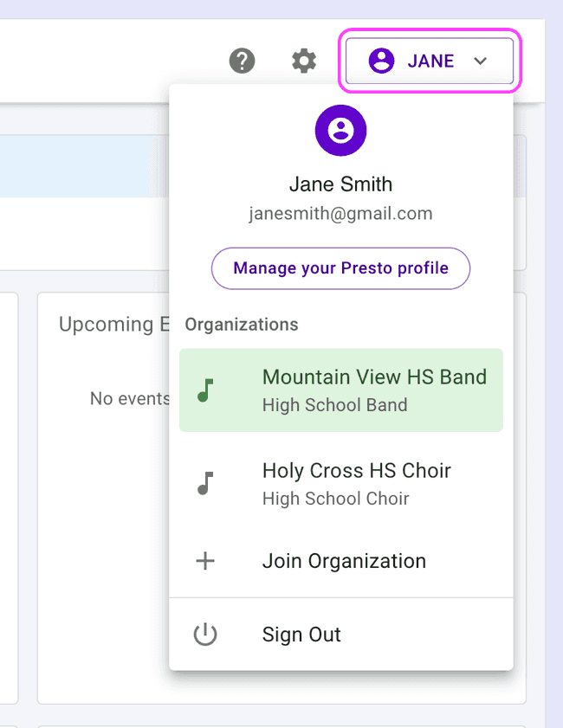Switch to Holy Cross HS Choir

coord(356,471)
